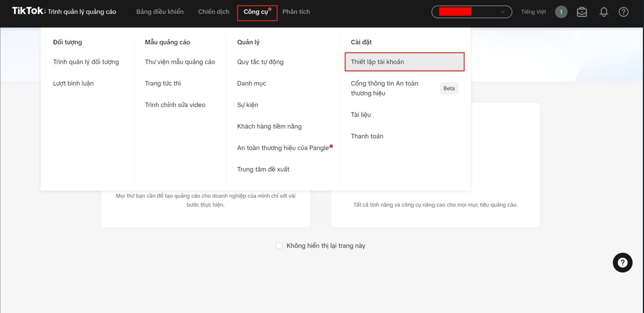The width and height of the screenshot is (644, 313).
Task: Select 'Cổng thông tin An toàn thương hiệu' Beta
Action: [384, 88]
